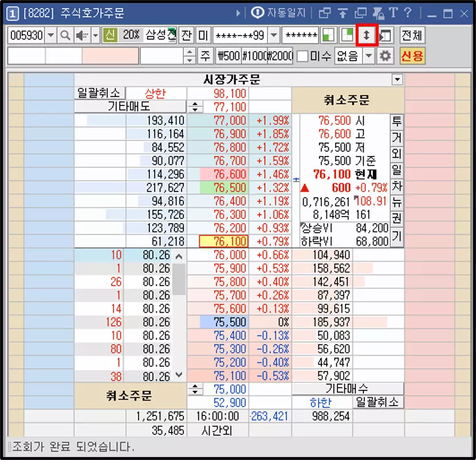Click the top 일괄취소 button on sell side
Image resolution: width=476 pixels, height=460 pixels.
tap(100, 93)
